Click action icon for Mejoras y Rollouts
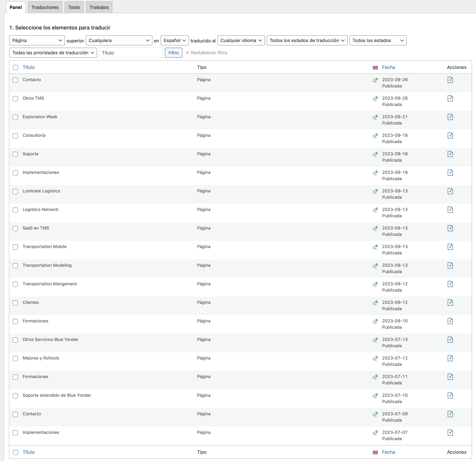The image size is (476, 461). 450,358
